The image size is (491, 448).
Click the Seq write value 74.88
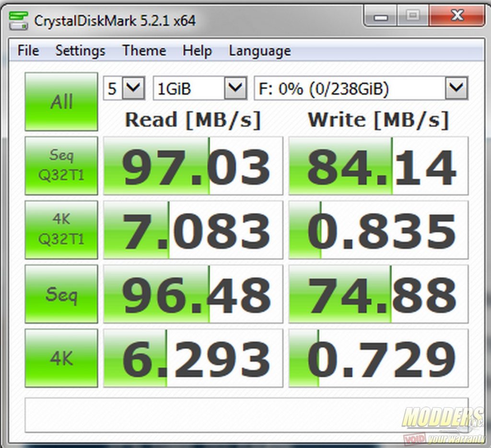click(378, 294)
